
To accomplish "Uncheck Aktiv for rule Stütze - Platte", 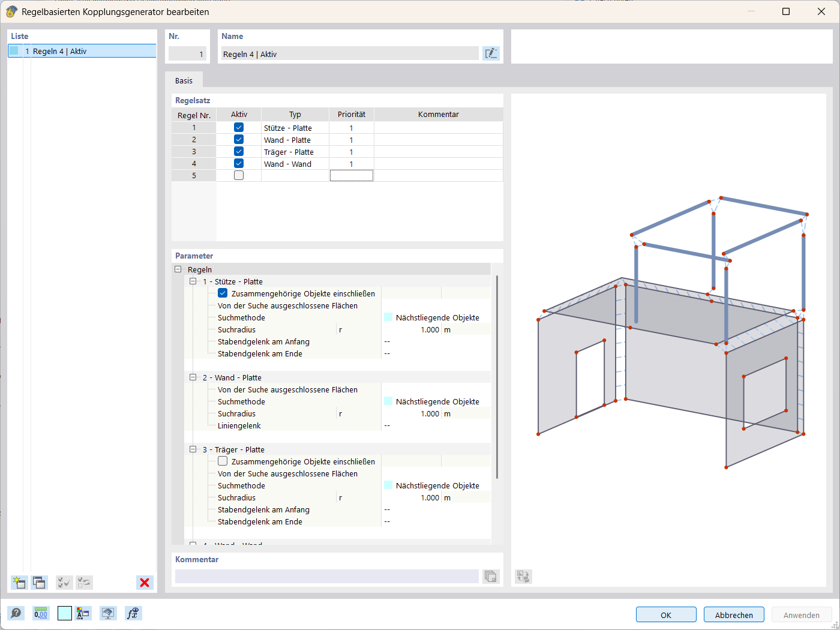I will coord(239,127).
